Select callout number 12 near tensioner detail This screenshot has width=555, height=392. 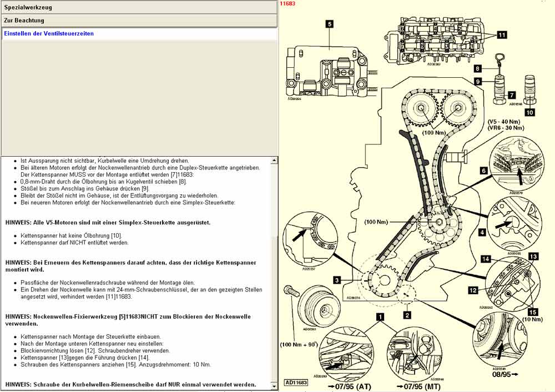click(x=473, y=290)
